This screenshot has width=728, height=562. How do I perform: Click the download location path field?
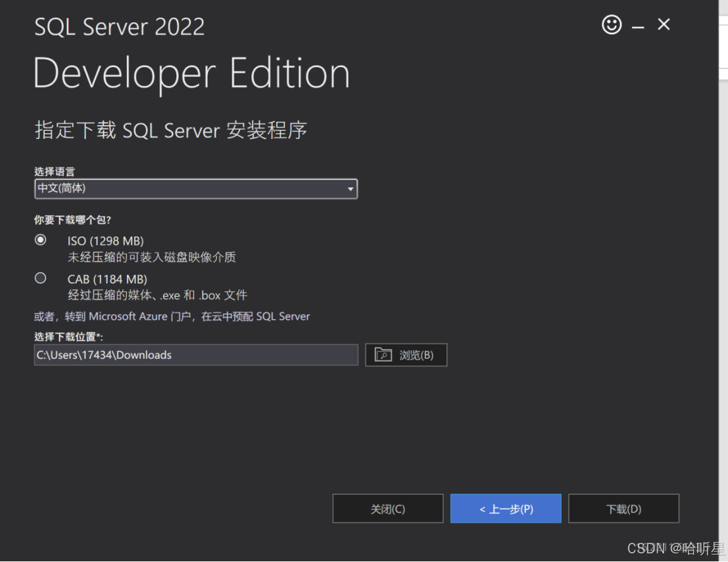[196, 355]
